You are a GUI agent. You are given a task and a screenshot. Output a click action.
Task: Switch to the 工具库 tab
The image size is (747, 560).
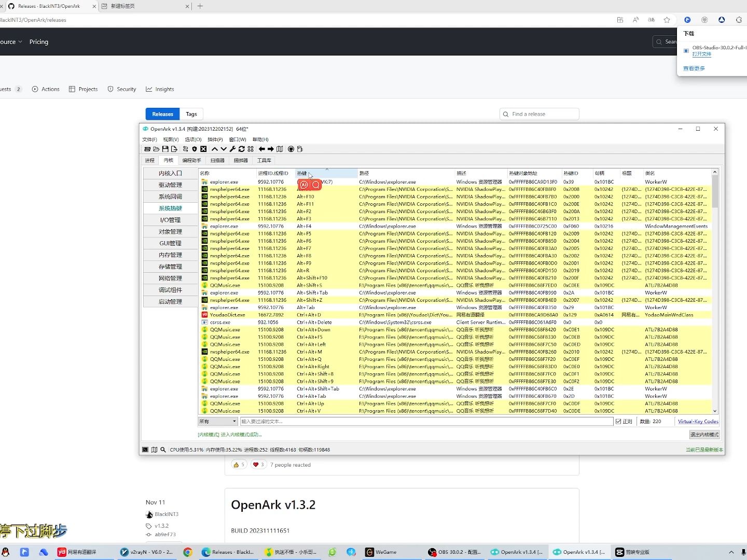coord(264,160)
